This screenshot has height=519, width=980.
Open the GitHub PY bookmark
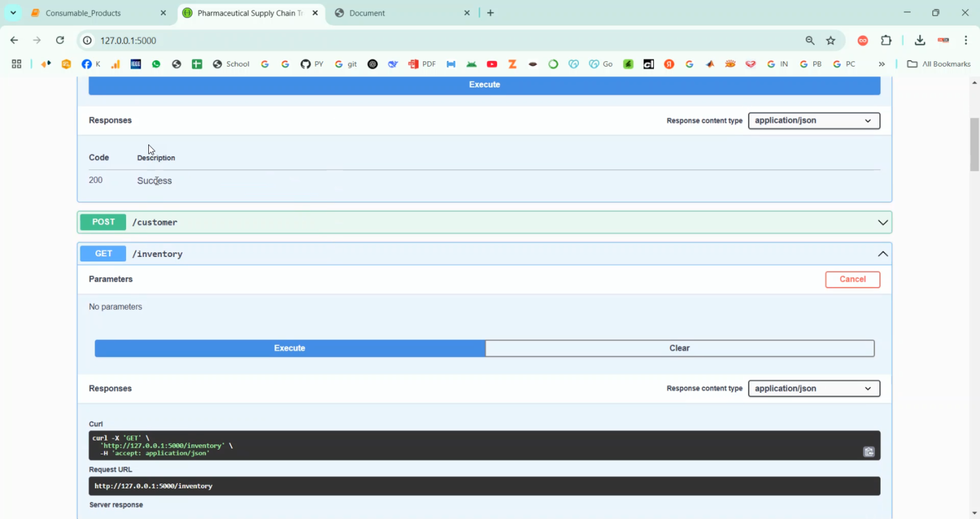pos(312,64)
